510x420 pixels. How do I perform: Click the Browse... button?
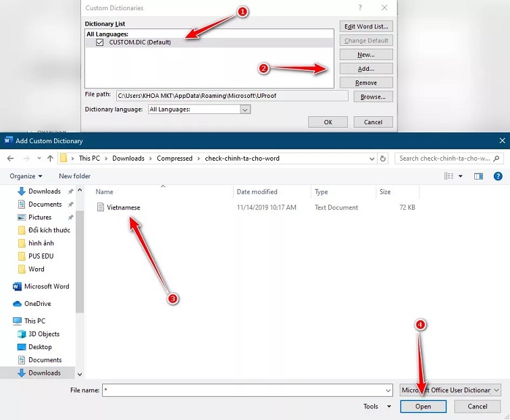tap(373, 97)
